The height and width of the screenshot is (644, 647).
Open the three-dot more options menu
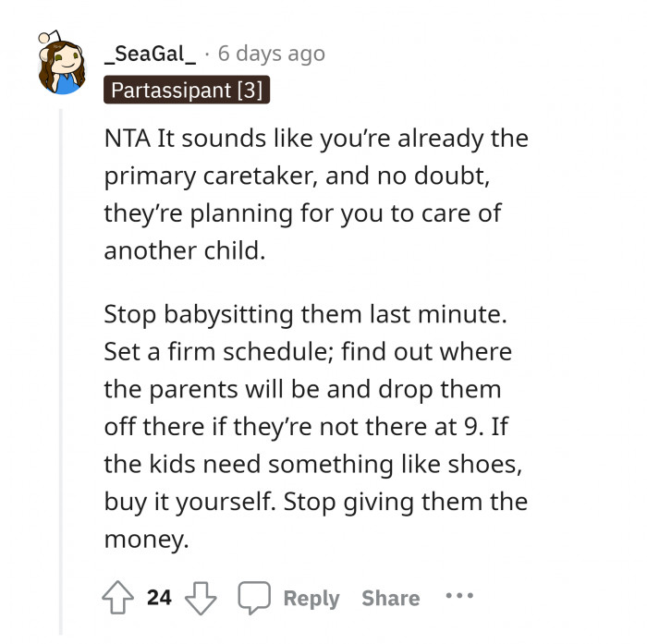click(459, 596)
